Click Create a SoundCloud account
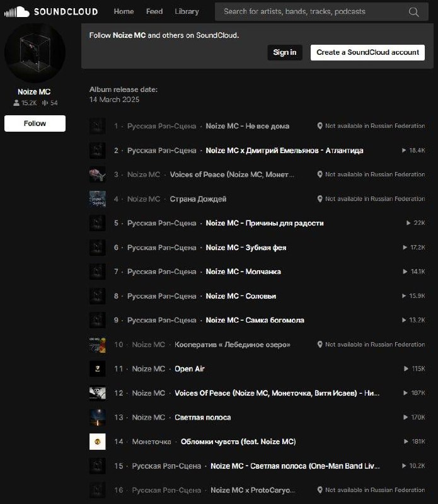The image size is (438, 504). click(x=367, y=52)
